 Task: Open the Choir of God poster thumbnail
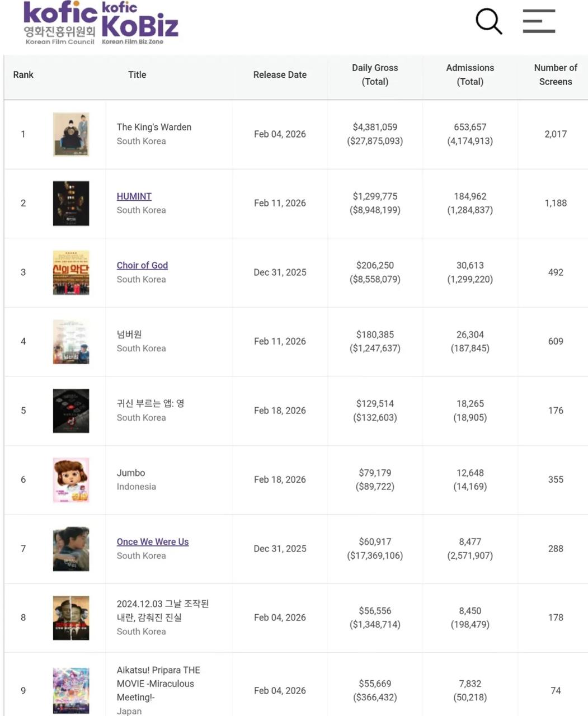[x=71, y=272]
